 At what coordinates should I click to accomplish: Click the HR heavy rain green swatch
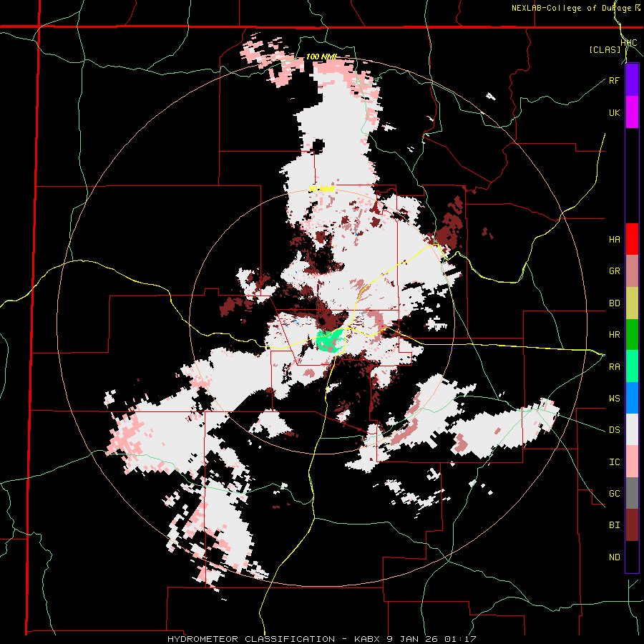tap(632, 334)
